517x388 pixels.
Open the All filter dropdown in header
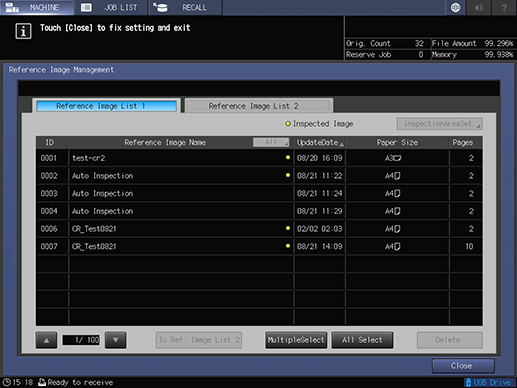click(x=271, y=142)
